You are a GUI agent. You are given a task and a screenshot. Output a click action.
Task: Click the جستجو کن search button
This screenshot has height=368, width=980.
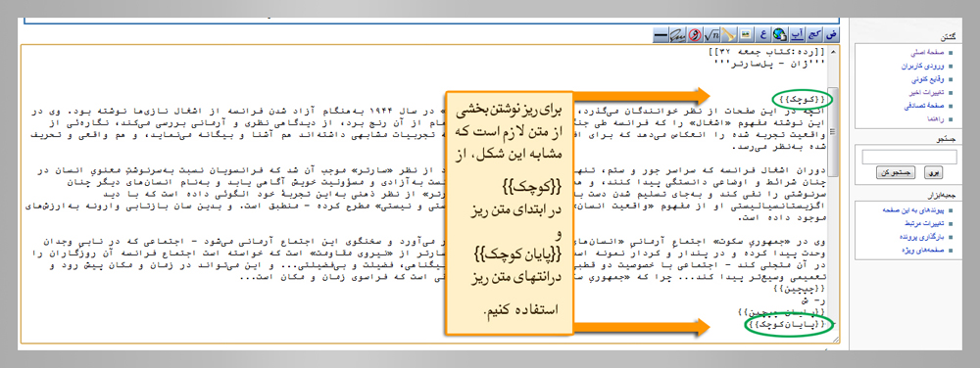coord(896,172)
